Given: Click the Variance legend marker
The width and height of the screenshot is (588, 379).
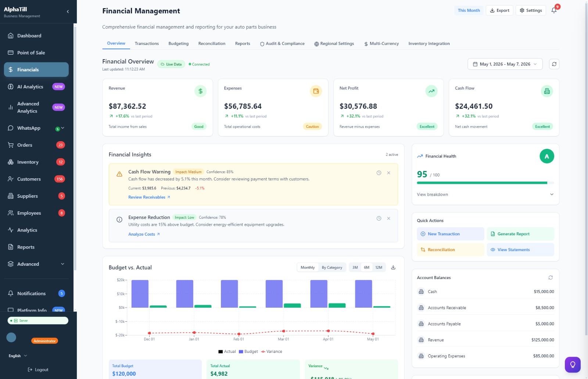Looking at the screenshot, I should [263, 352].
